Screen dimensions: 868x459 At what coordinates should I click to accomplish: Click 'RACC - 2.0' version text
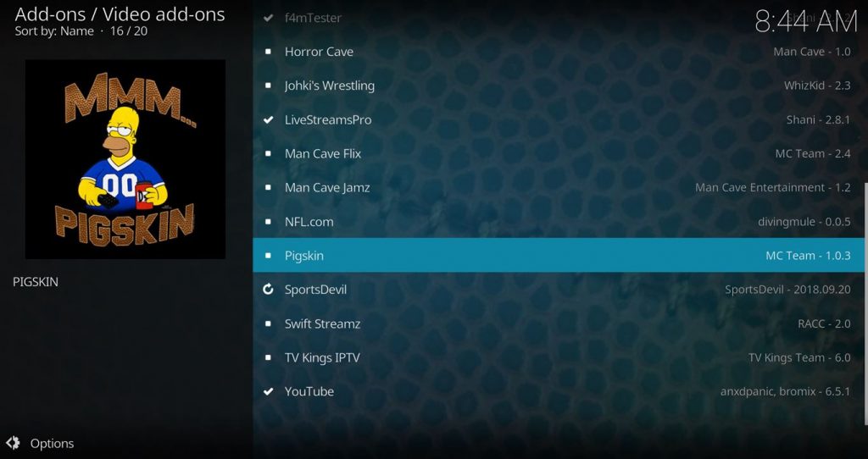(824, 324)
